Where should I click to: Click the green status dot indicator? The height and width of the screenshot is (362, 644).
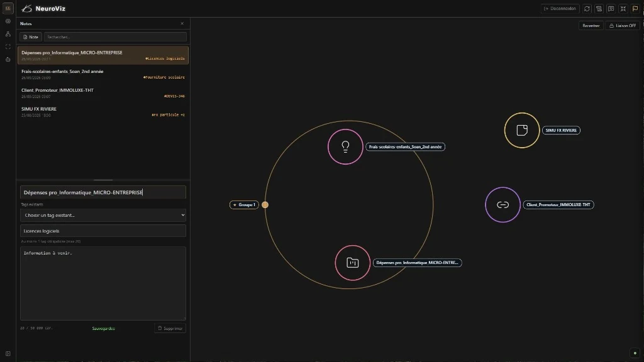click(635, 353)
